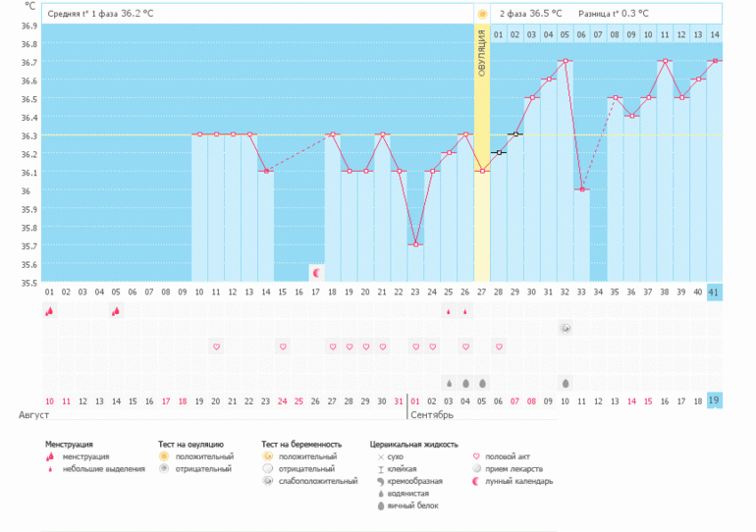Click the cervical fluid drop on cycle day 32
Image resolution: width=756 pixels, height=532 pixels.
[566, 383]
